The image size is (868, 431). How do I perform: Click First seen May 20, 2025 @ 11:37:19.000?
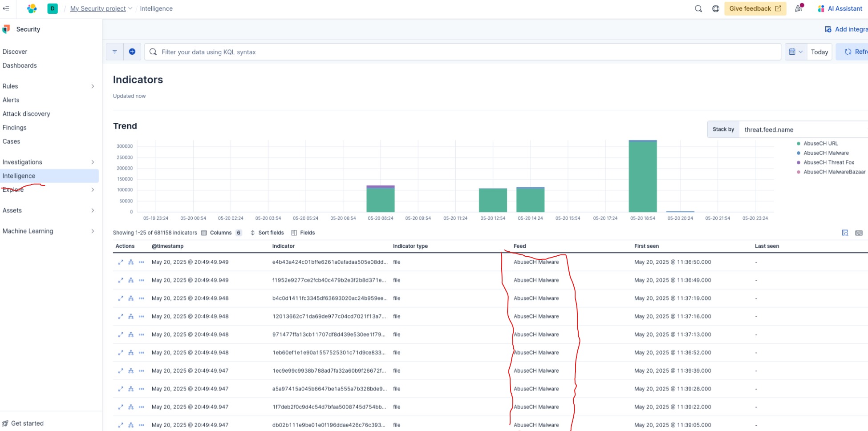[673, 298]
